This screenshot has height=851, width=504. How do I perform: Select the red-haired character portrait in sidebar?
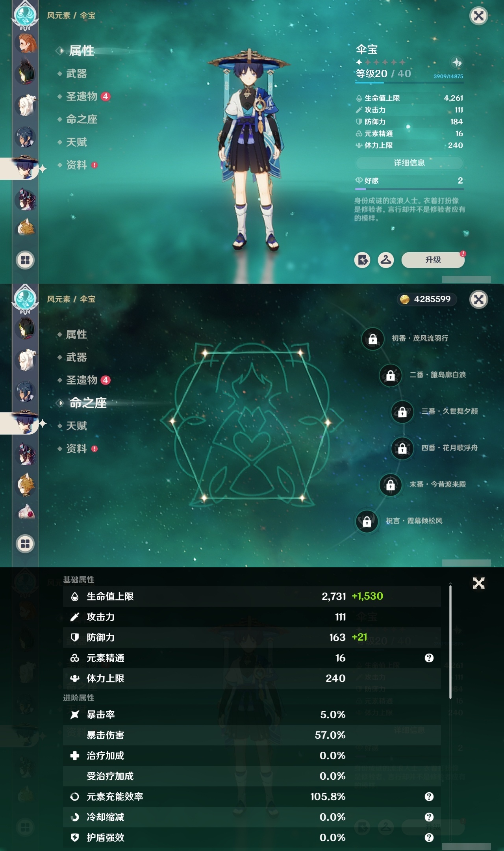tap(26, 43)
